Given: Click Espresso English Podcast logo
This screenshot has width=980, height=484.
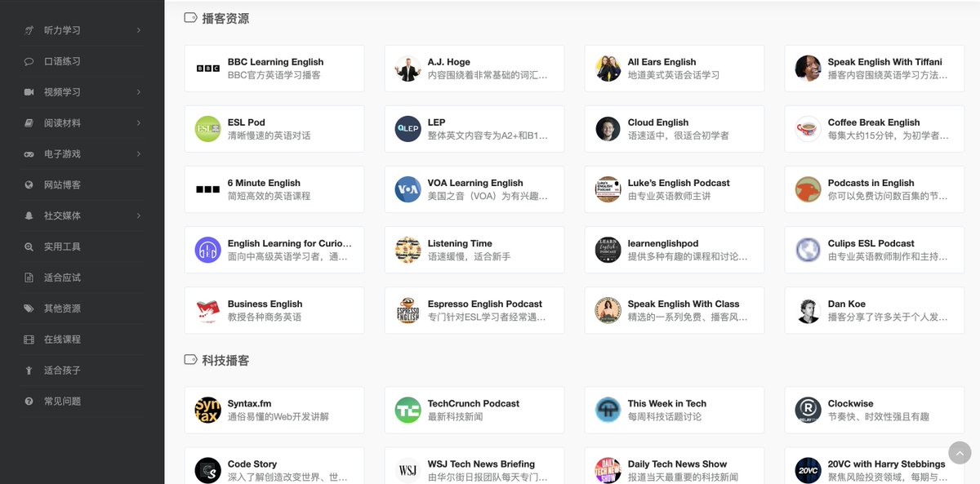Looking at the screenshot, I should point(408,310).
